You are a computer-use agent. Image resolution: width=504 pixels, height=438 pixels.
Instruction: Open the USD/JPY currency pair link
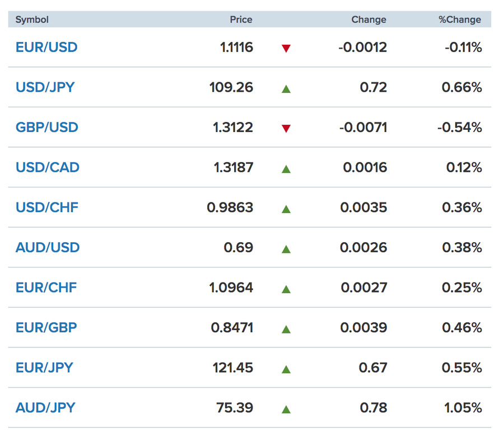tap(45, 88)
